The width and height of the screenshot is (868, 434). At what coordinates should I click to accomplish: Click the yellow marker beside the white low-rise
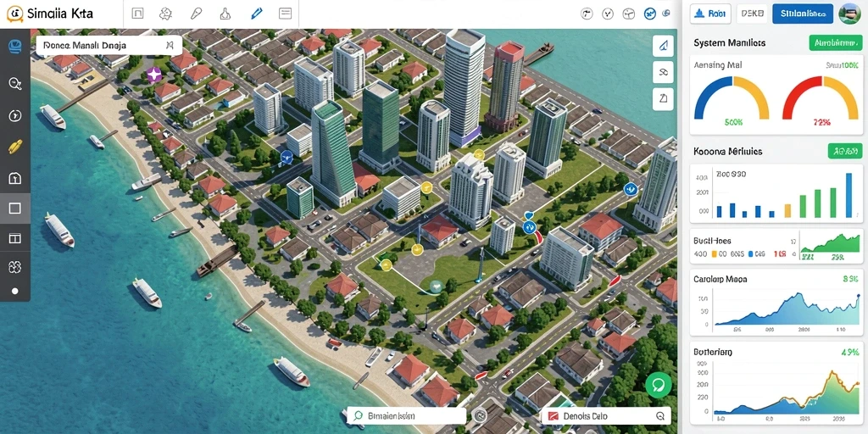(x=426, y=187)
